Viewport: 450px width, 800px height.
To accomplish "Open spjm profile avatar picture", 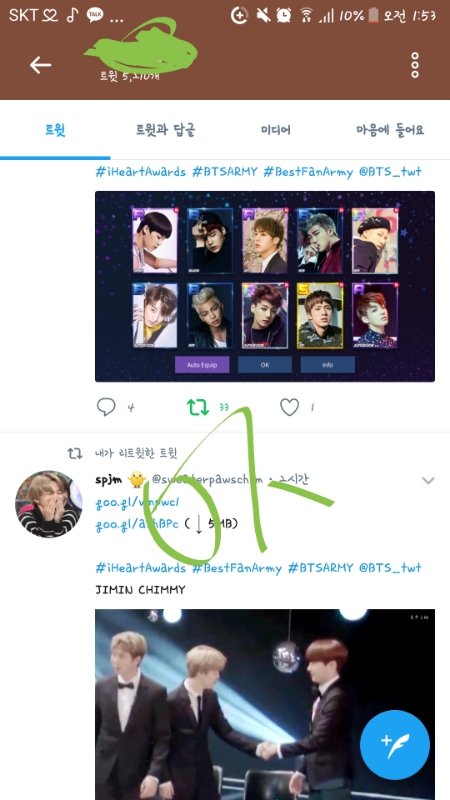I will (x=48, y=504).
